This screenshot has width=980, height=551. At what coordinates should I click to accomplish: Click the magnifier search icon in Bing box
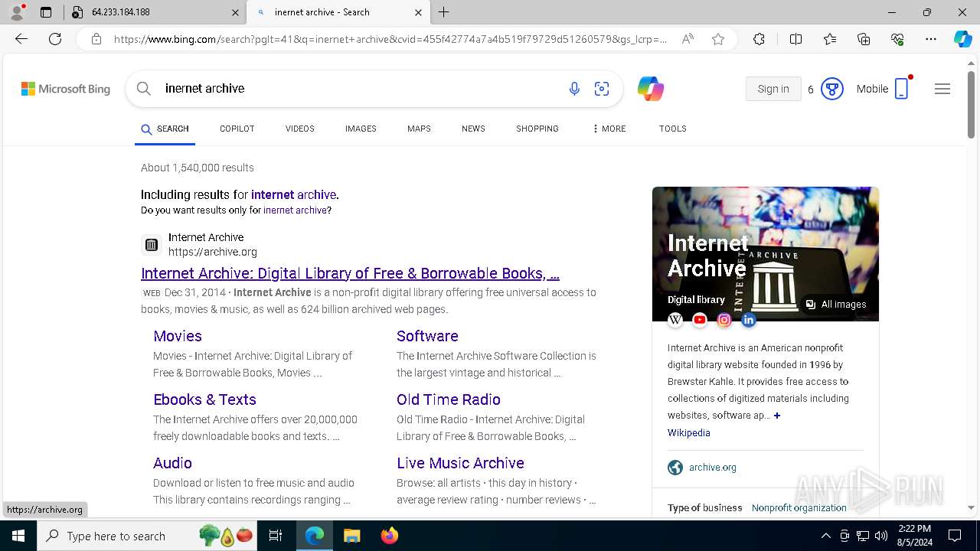click(x=144, y=89)
